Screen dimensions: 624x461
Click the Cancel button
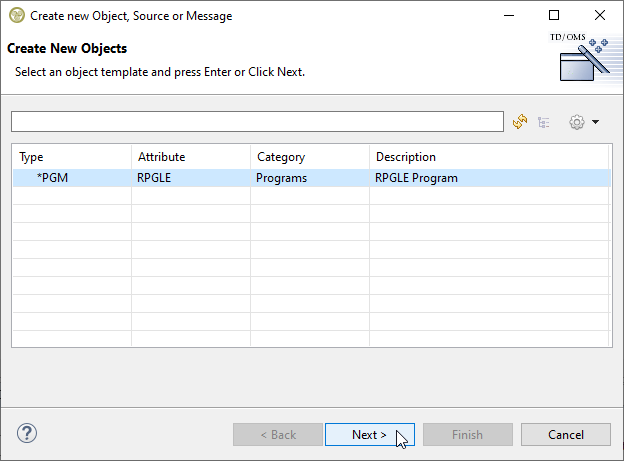(x=565, y=435)
